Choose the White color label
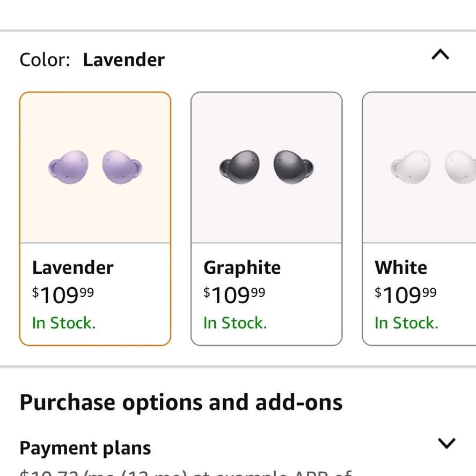The width and height of the screenshot is (476, 476). [401, 267]
